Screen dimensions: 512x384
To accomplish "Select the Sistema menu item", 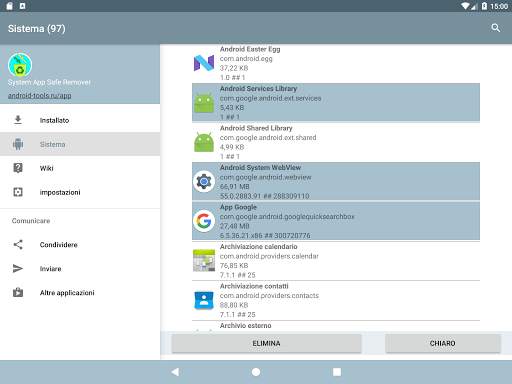I will [80, 144].
